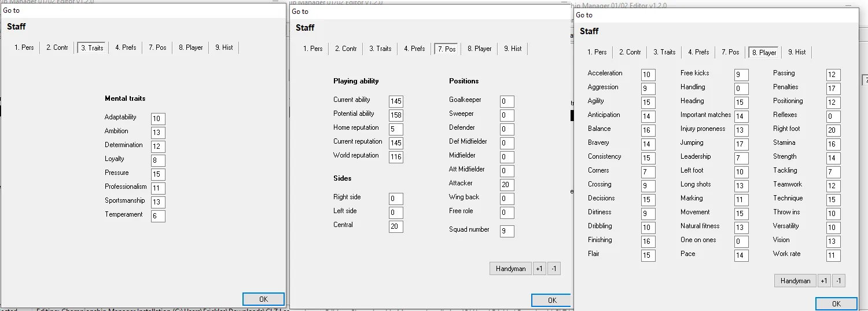Click OK button in the middle dialog
Screen dimensions: 868x311
(x=551, y=300)
